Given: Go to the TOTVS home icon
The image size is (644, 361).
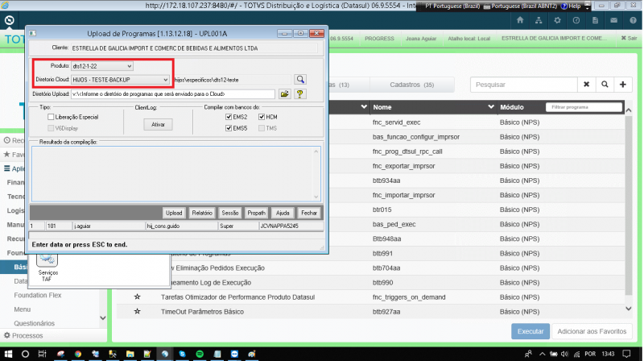Looking at the screenshot, I should pyautogui.click(x=520, y=20).
